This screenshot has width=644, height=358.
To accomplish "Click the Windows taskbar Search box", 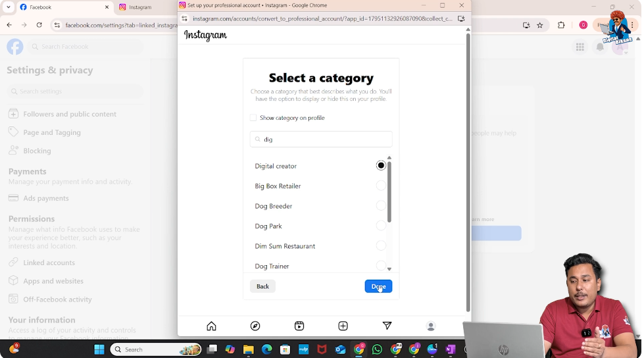I will click(155, 349).
